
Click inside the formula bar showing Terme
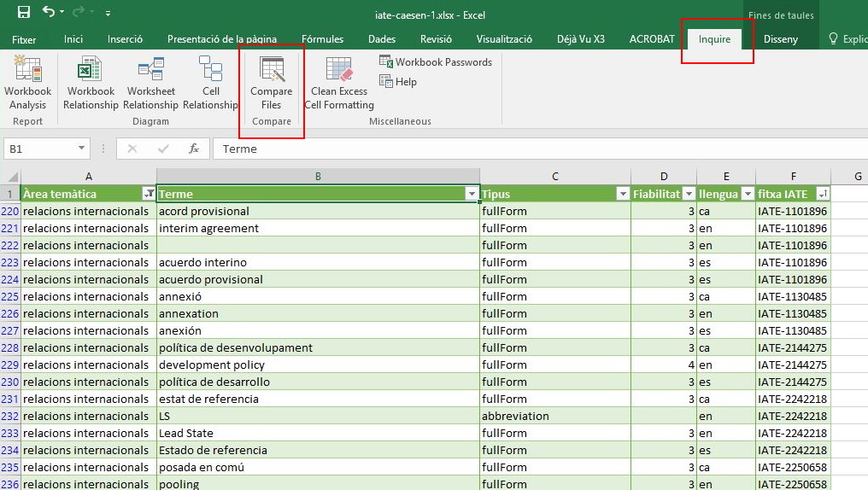click(x=513, y=149)
